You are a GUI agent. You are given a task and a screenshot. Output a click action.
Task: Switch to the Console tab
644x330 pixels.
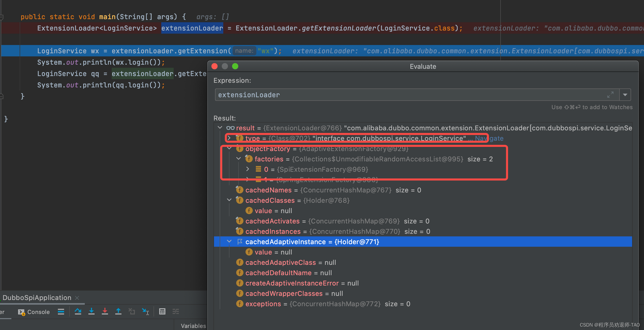click(x=34, y=312)
